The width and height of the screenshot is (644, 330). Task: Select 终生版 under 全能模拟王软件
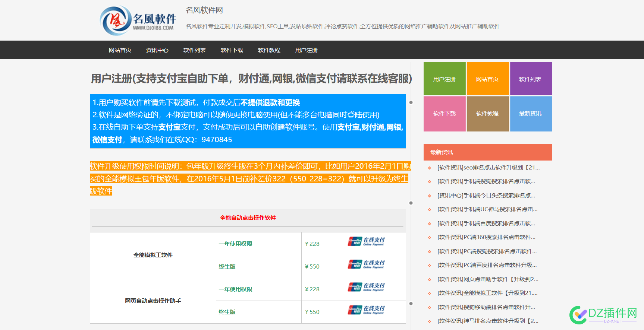[227, 266]
